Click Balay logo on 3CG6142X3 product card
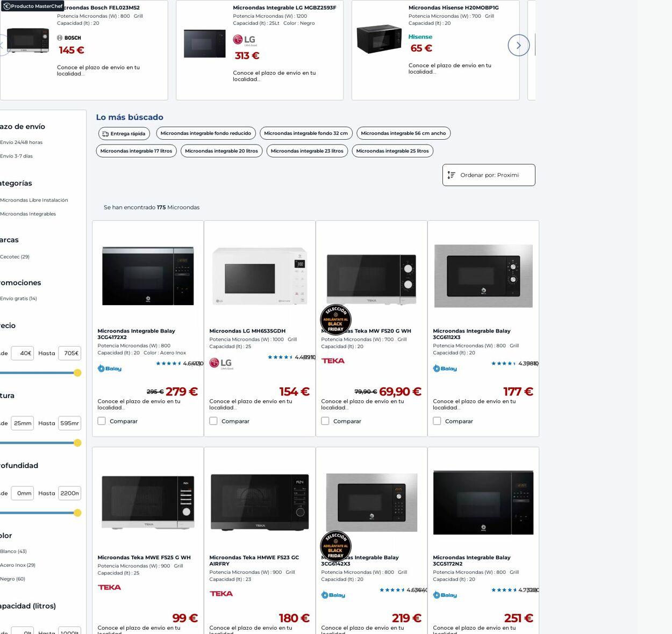The width and height of the screenshot is (672, 634). pyautogui.click(x=333, y=595)
